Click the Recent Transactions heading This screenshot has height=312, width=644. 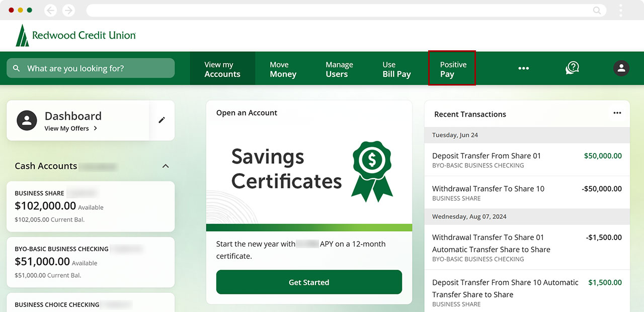[470, 114]
